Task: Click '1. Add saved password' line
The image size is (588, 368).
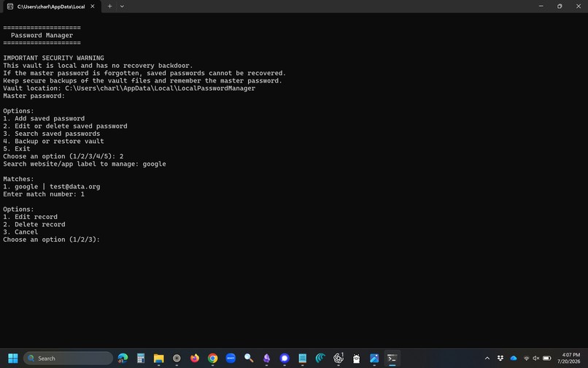Action: (44, 118)
